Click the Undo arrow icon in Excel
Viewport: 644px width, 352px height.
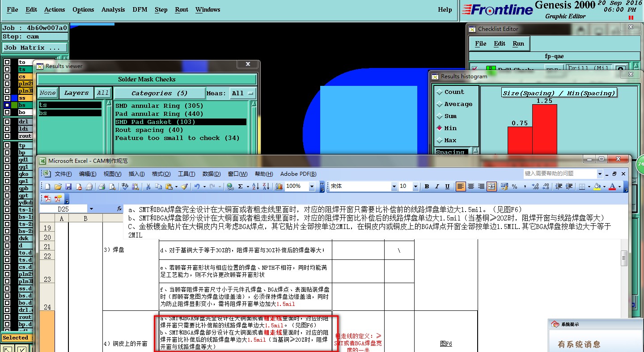pyautogui.click(x=197, y=186)
